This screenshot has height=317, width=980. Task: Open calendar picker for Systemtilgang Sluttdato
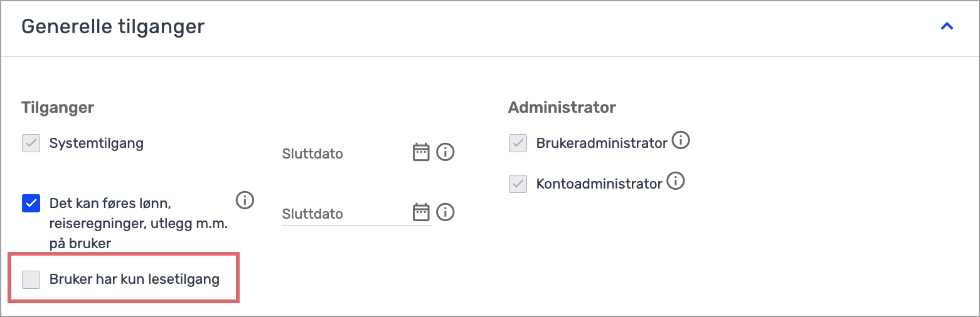tap(421, 152)
